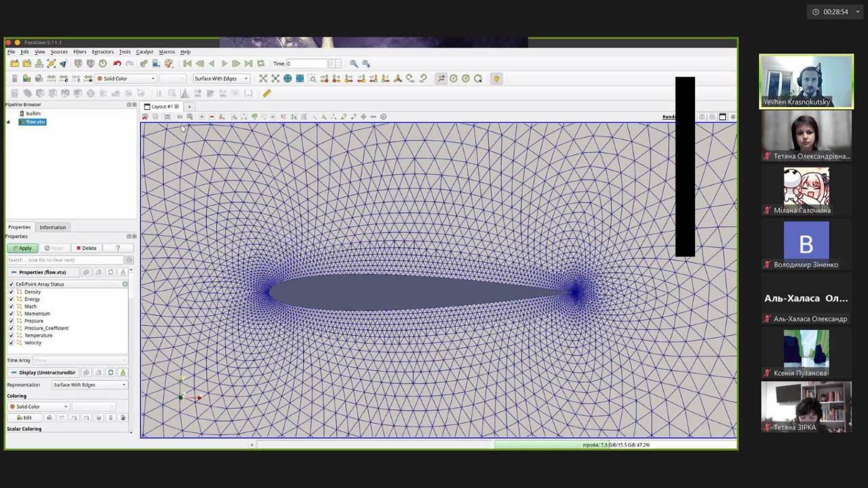The width and height of the screenshot is (868, 488).
Task: Open the Filters menu
Action: tap(79, 52)
